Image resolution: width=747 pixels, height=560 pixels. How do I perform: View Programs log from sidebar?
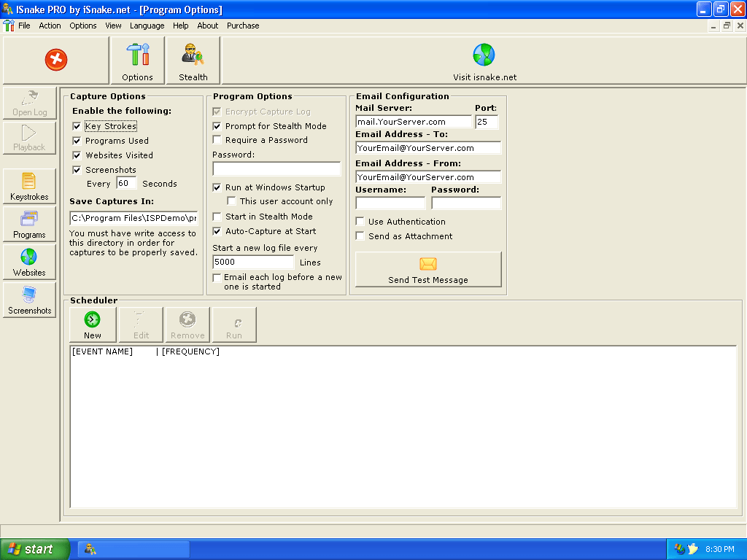click(29, 225)
